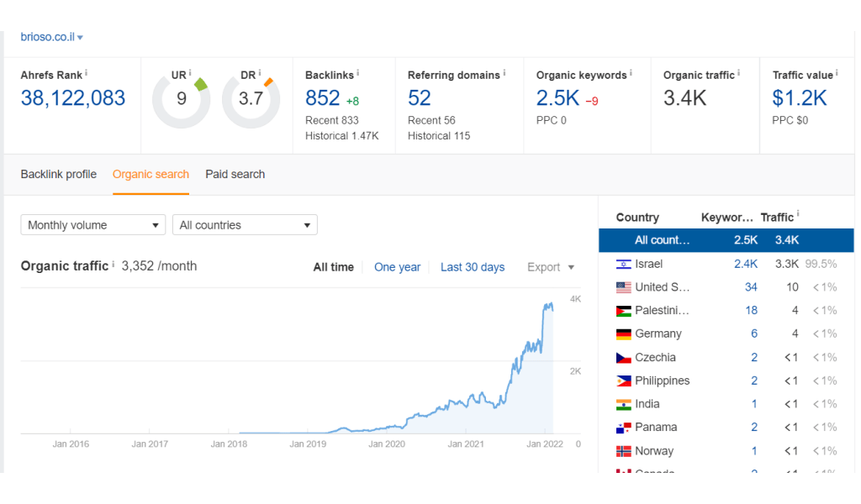Click the 'PPC $0' traffic value text
861x504 pixels.
point(790,121)
